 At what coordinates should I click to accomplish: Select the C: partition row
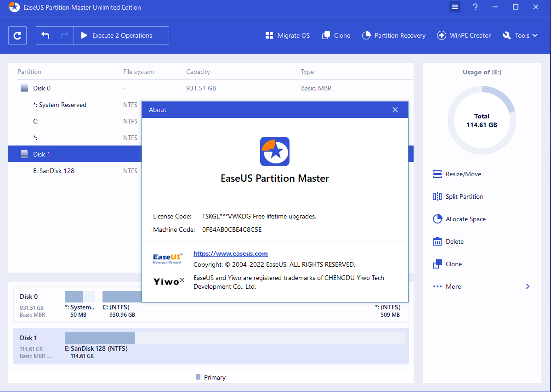(x=75, y=121)
